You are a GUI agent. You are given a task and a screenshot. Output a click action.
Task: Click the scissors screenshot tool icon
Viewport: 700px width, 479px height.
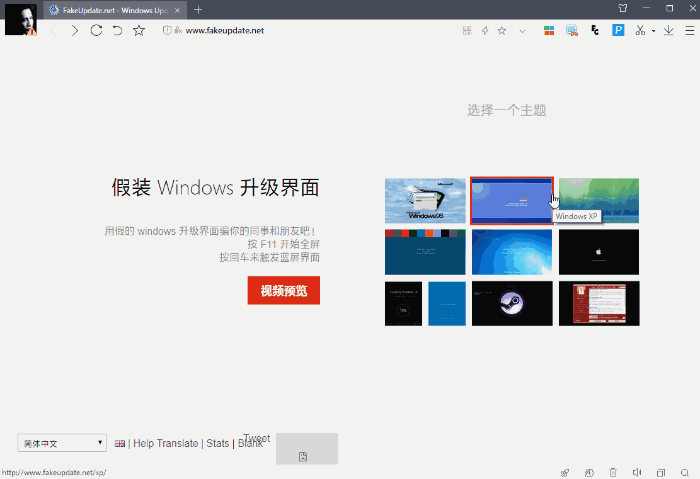click(641, 30)
